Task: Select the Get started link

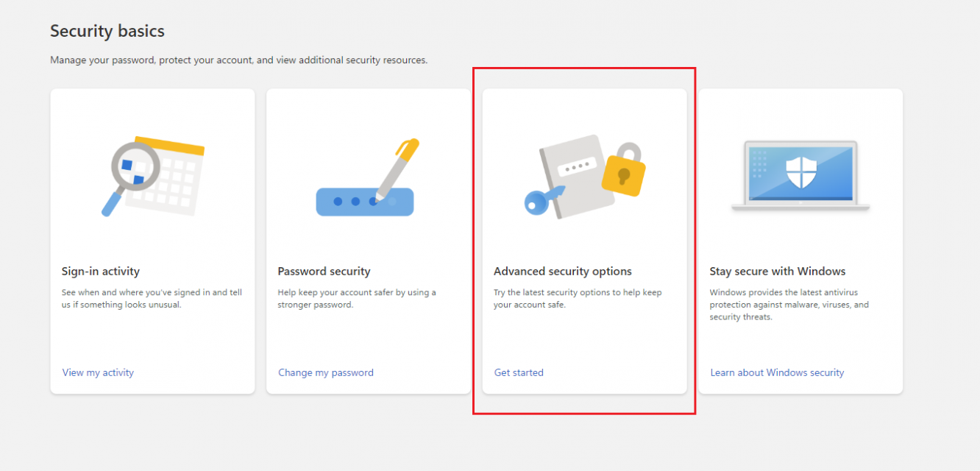Action: [x=519, y=372]
